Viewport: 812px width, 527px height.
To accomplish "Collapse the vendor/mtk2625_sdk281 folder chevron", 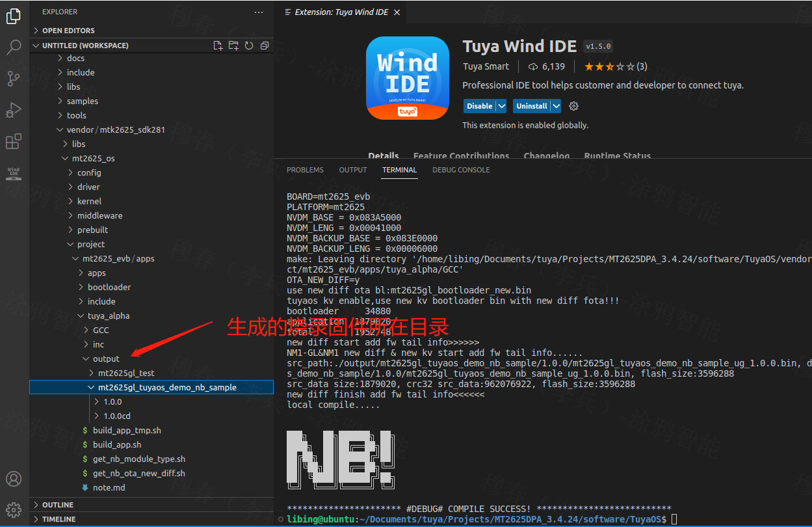I will coord(60,129).
